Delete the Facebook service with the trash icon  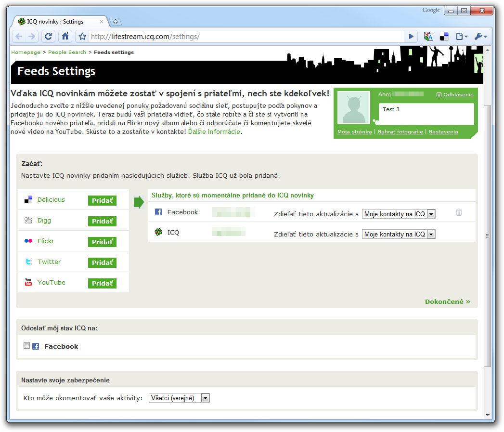coord(459,212)
